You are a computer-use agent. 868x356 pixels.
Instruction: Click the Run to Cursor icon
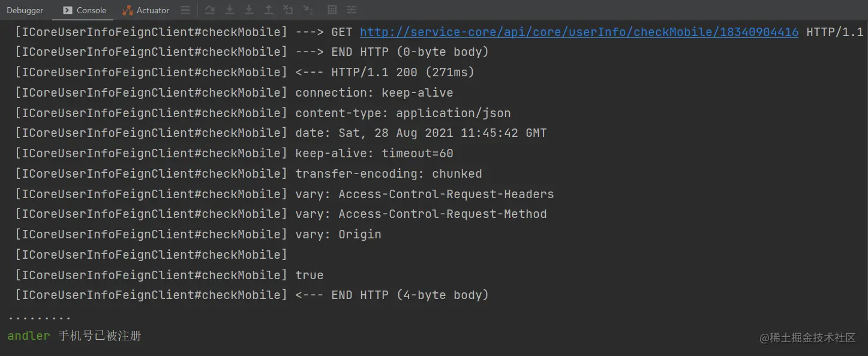(x=308, y=10)
